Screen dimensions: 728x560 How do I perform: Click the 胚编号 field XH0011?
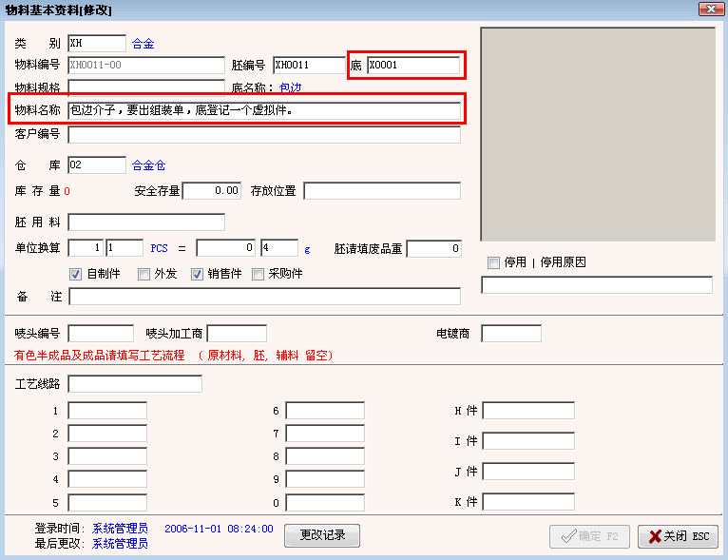coord(309,65)
